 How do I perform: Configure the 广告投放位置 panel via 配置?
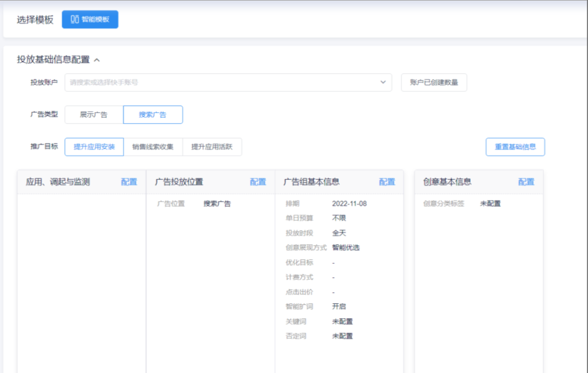pyautogui.click(x=258, y=182)
